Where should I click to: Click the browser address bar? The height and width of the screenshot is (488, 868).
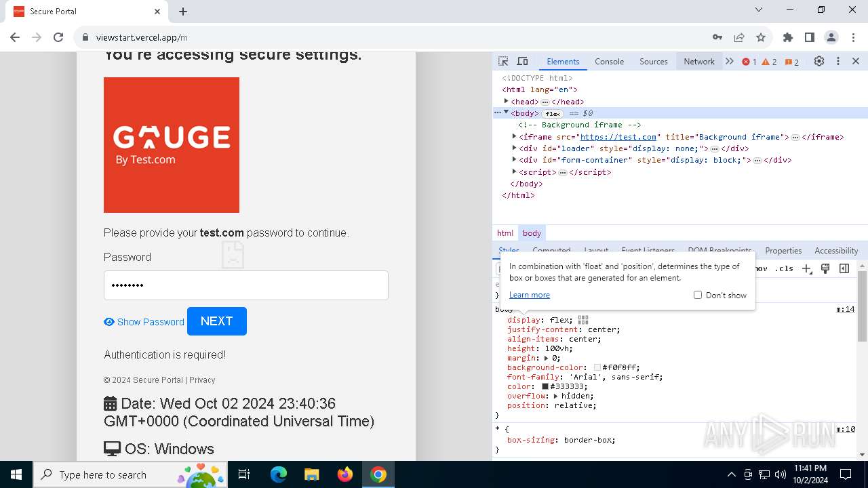point(390,37)
